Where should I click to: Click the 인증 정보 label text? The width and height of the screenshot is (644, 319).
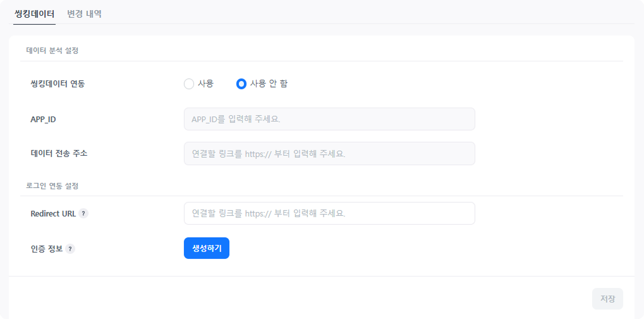[46, 249]
